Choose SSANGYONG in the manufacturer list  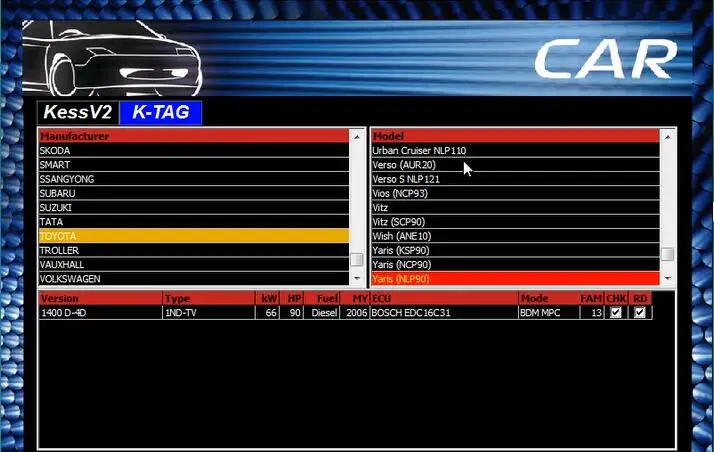pos(194,179)
